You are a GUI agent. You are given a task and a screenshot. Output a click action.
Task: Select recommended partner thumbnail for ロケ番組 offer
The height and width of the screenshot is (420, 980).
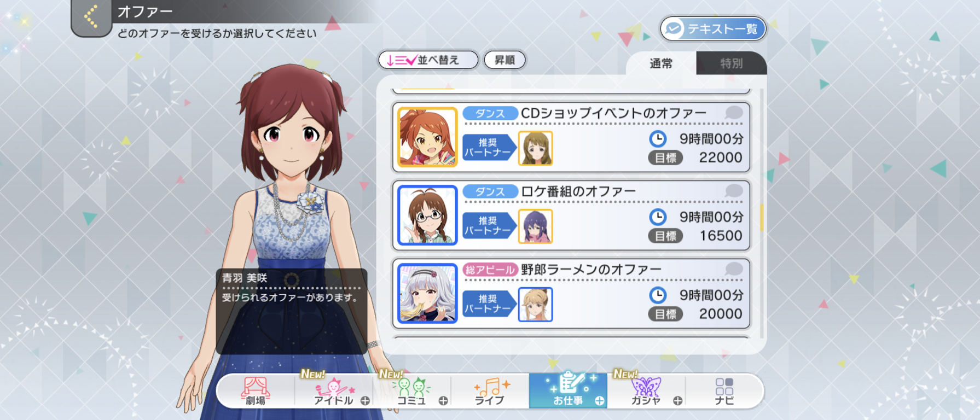[535, 226]
